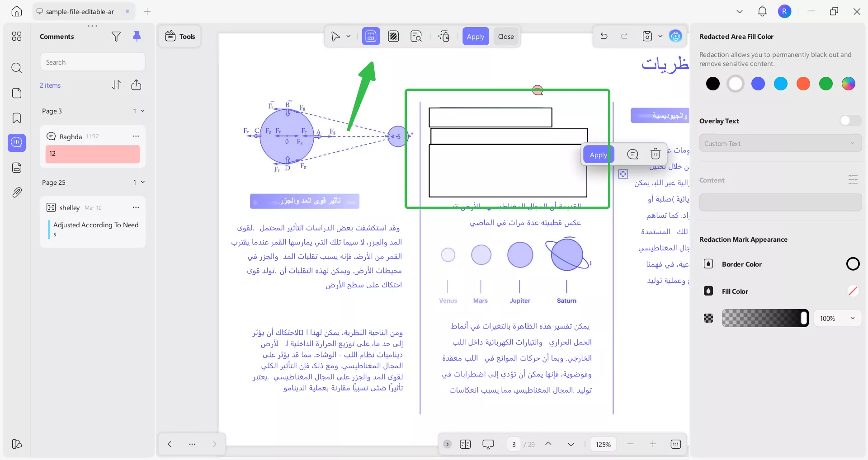Click the Undo icon in the top toolbar

(x=604, y=36)
